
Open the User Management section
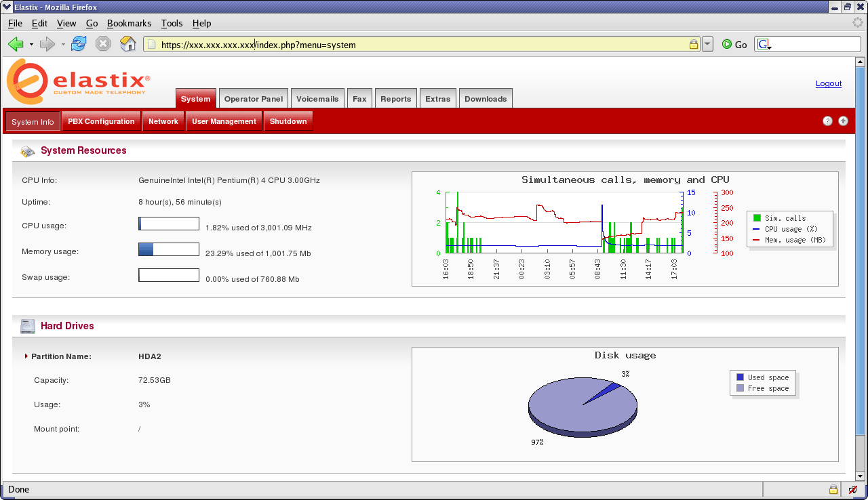[x=224, y=121]
